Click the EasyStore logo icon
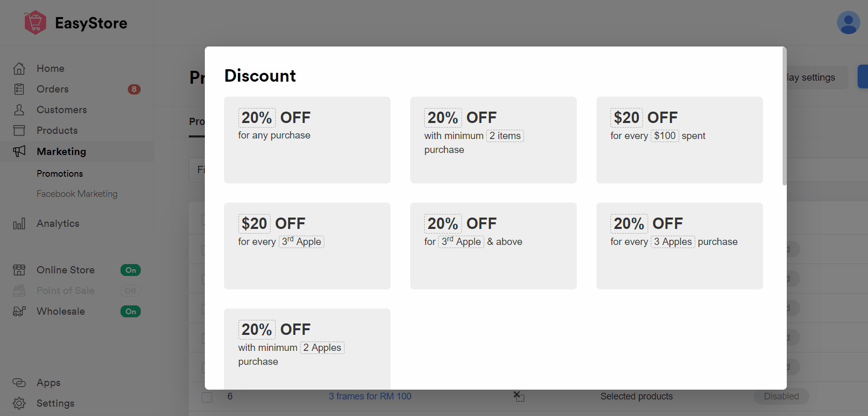 (35, 23)
